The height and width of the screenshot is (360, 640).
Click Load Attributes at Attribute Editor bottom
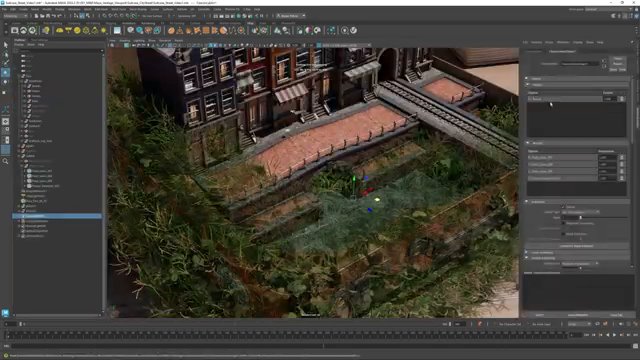click(578, 315)
